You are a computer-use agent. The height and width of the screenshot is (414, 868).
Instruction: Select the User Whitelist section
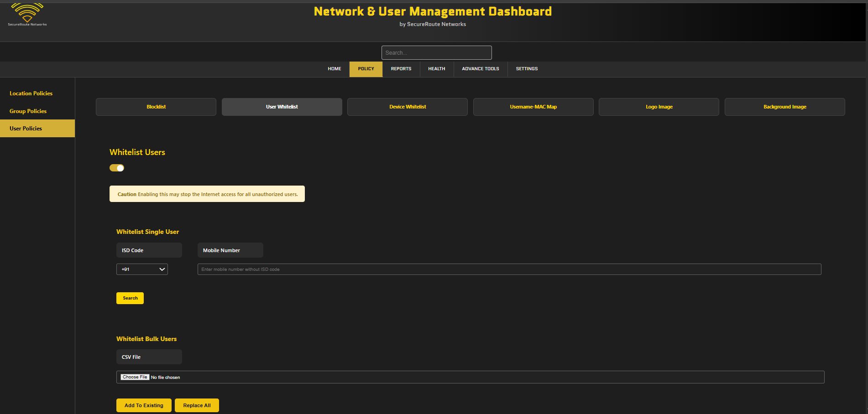click(282, 107)
